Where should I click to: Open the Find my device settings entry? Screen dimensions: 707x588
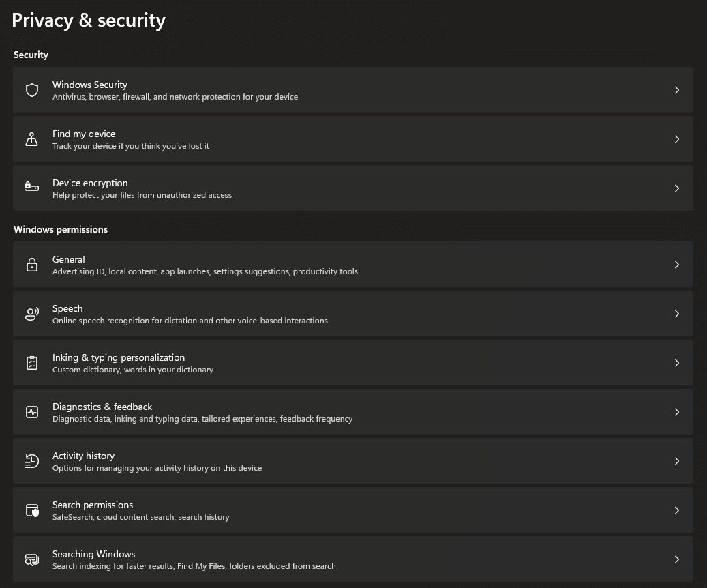84,134
